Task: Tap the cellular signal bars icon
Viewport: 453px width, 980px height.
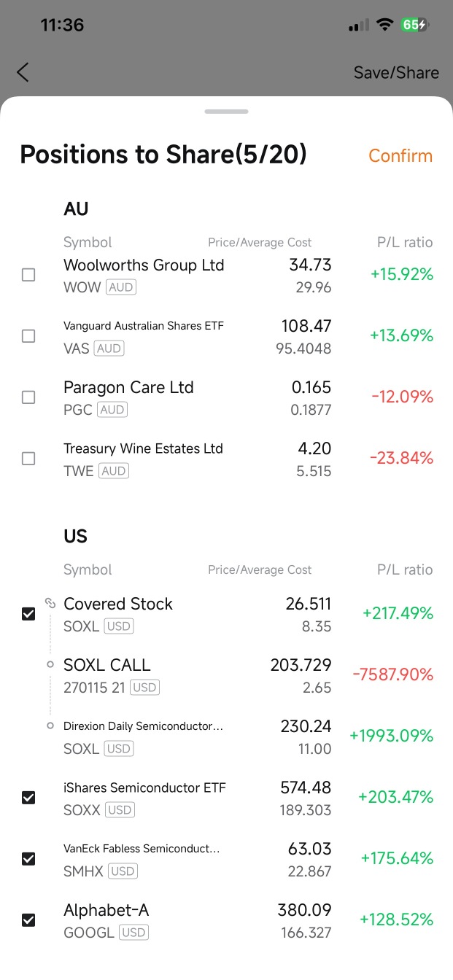Action: [359, 26]
